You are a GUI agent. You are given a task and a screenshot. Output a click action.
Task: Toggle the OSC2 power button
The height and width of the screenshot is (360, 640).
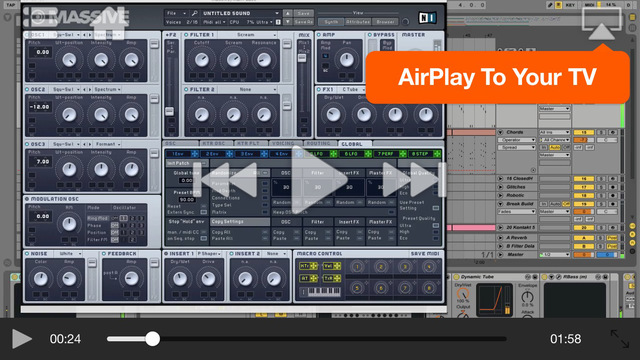click(x=27, y=89)
